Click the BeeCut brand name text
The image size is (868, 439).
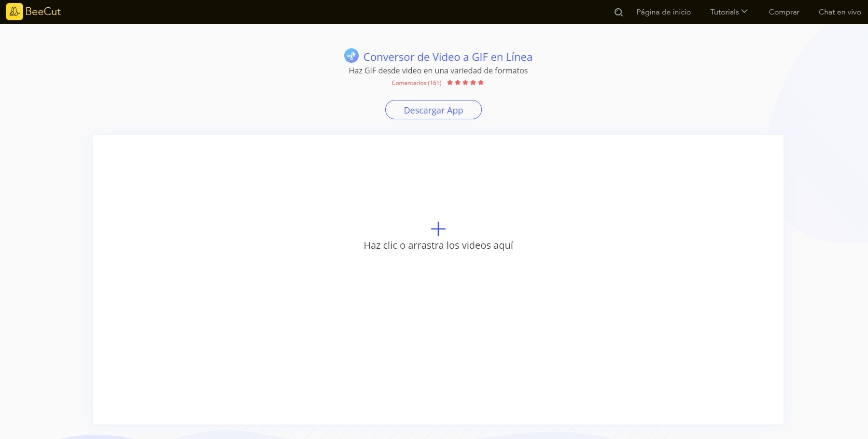[43, 12]
